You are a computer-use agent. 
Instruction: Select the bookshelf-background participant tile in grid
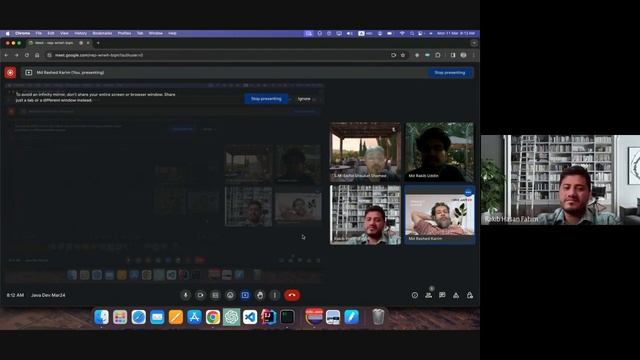(x=365, y=215)
